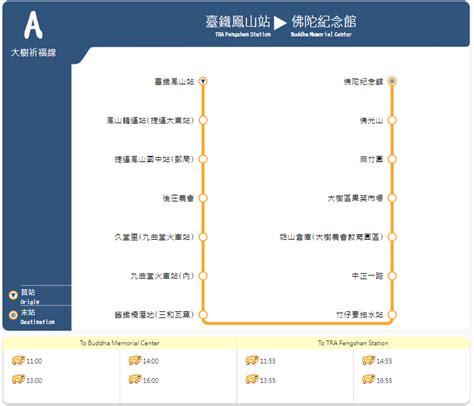
Task: Click the stop circle for 捷運鳳山國中站(郵局)
Action: point(203,159)
